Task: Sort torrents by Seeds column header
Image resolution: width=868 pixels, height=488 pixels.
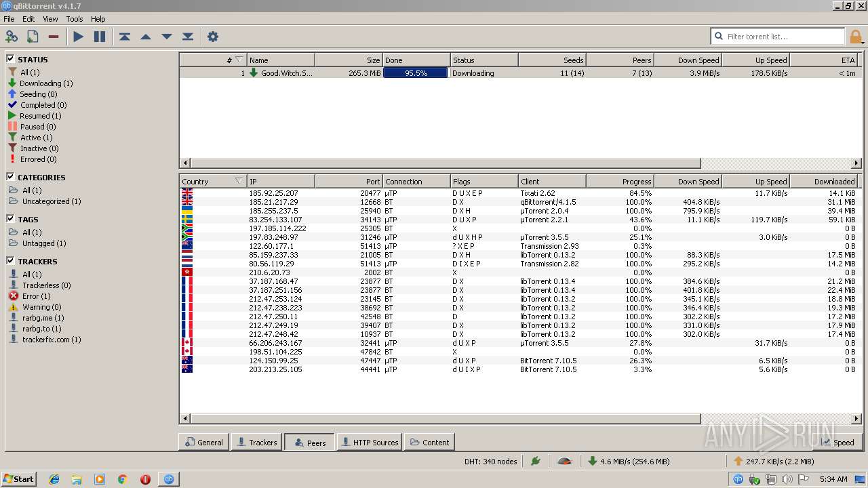Action: (x=552, y=60)
